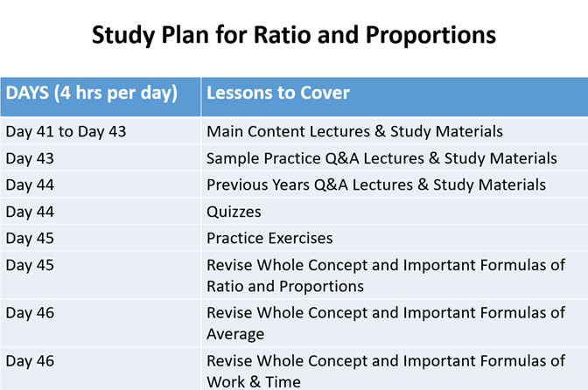588x390 pixels.
Task: Click the Revise Formulas of Average cell
Action: click(x=395, y=323)
